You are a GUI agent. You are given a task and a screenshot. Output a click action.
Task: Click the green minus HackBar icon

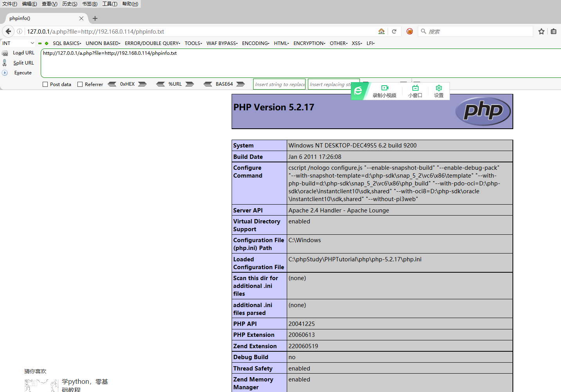tap(40, 43)
